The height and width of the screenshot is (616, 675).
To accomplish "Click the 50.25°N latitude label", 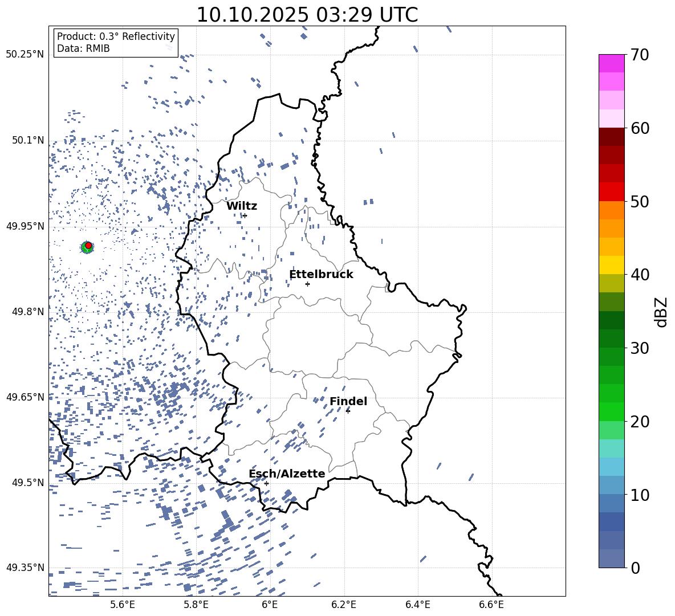I will pyautogui.click(x=25, y=55).
